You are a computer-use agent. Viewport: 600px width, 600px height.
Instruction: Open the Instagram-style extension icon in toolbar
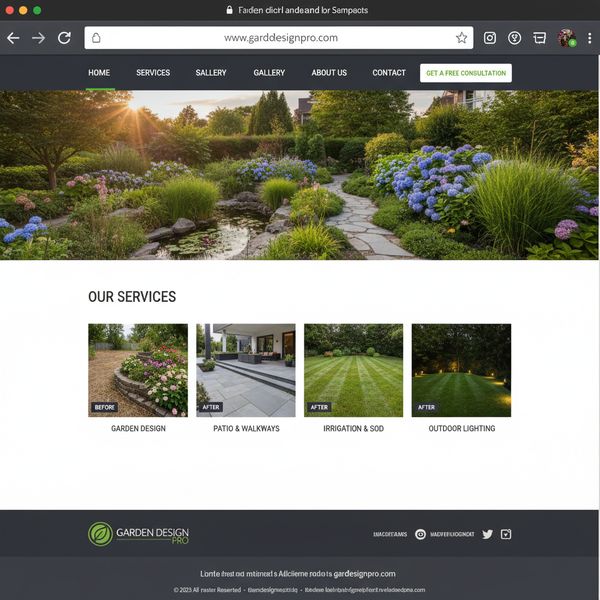coord(490,38)
